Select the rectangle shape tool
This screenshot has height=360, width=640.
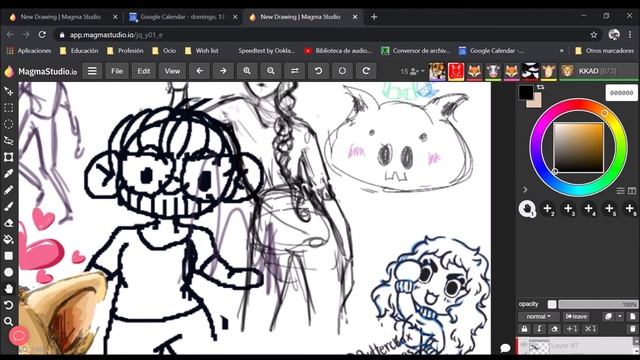(8, 256)
